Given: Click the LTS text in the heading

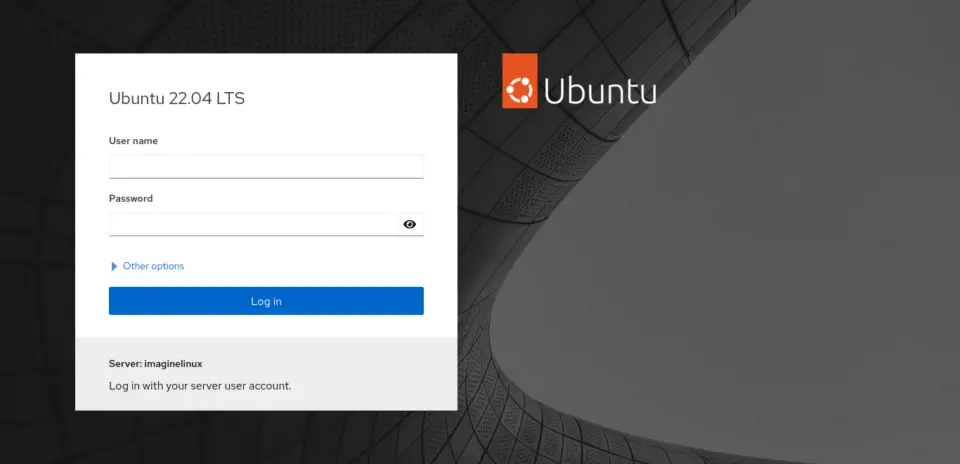Looking at the screenshot, I should pos(231,99).
